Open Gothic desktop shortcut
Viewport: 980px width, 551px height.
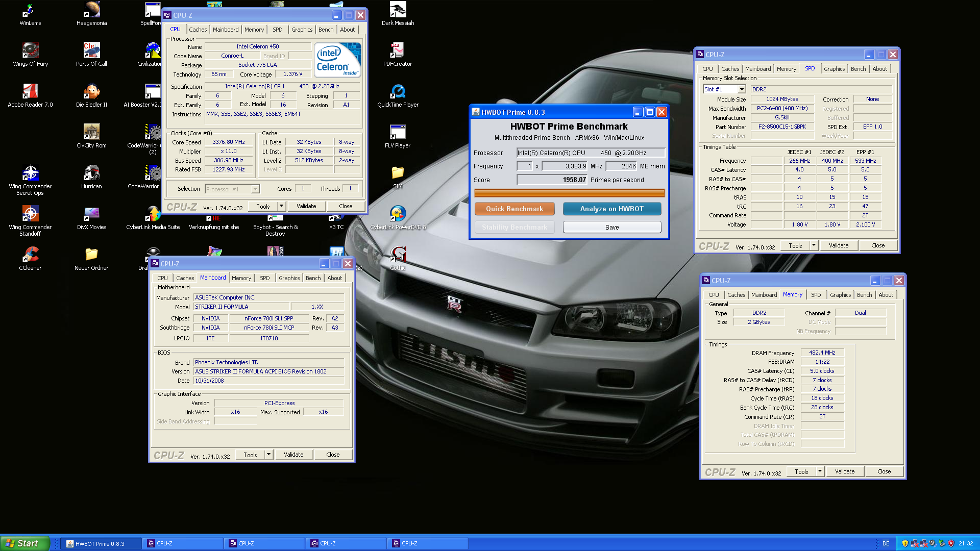click(398, 259)
